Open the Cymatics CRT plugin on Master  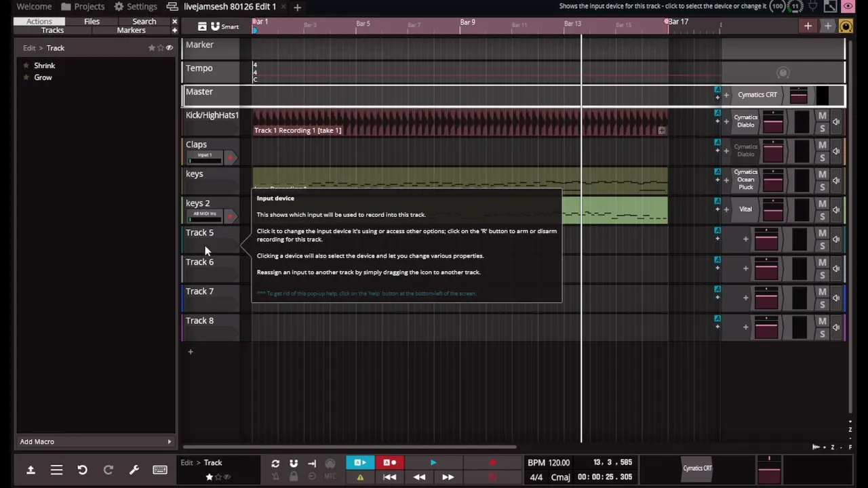(757, 95)
